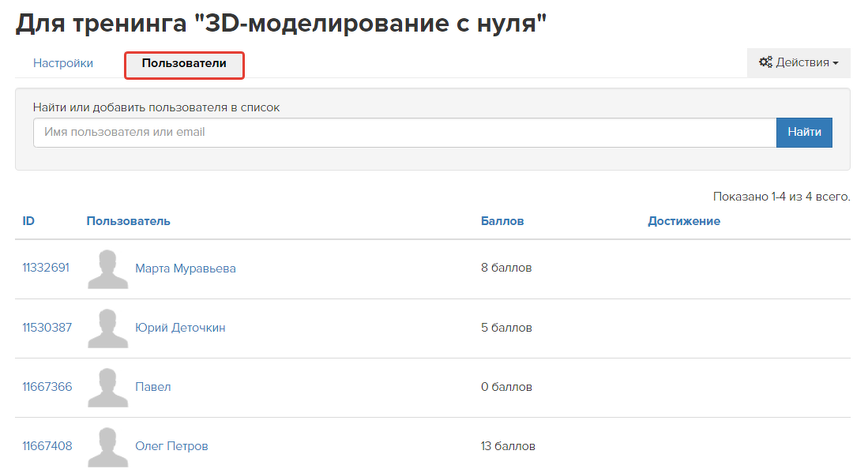868x473 pixels.
Task: Click the label "Найти или добавить пользователя в список"
Action: pos(156,107)
